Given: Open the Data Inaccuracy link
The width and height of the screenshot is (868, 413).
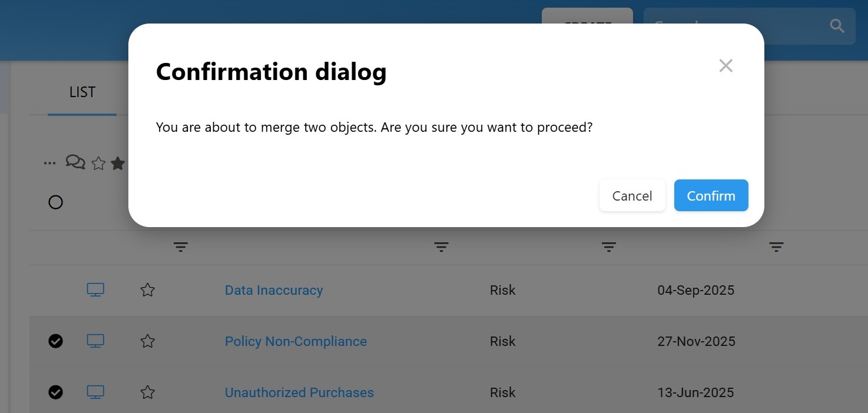Looking at the screenshot, I should click(x=274, y=290).
